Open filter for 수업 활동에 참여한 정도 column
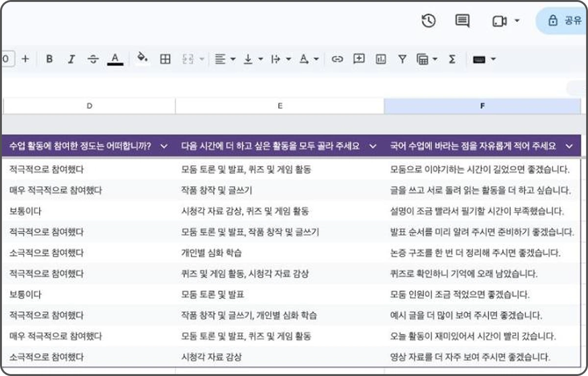This screenshot has width=588, height=376. 164,146
